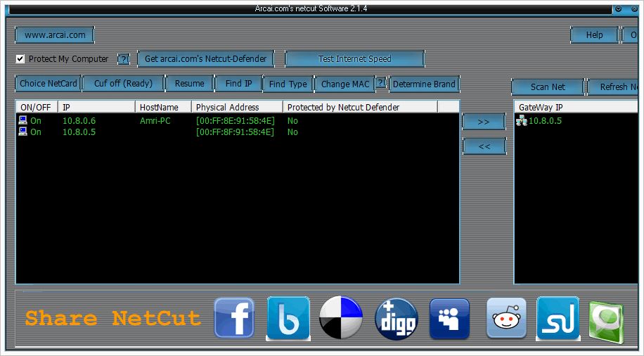Share NetCut on MySpace icon
Screen dimensions: 644x356
[x=449, y=319]
